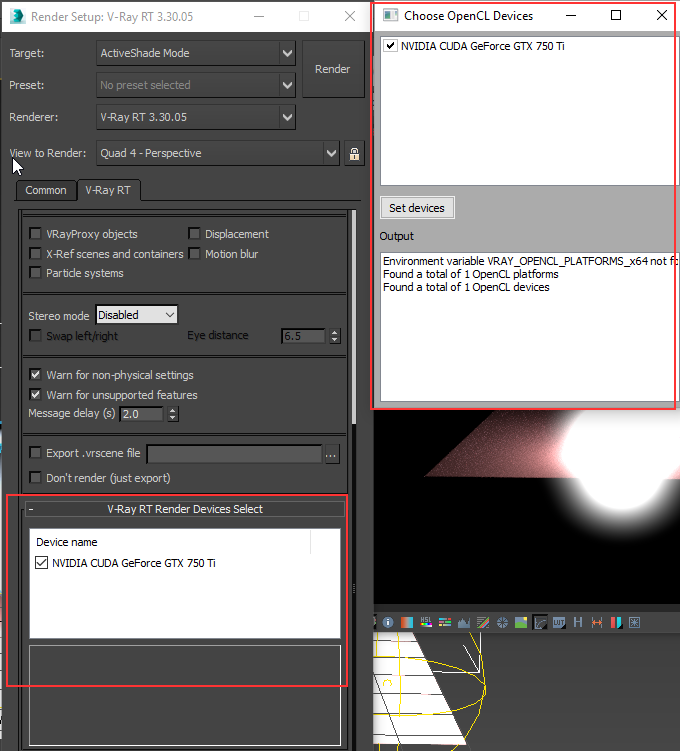Screen dimensions: 680x751
Task: Click 'Found a total of 1 OpenCL platforms' line
Action: coord(471,274)
